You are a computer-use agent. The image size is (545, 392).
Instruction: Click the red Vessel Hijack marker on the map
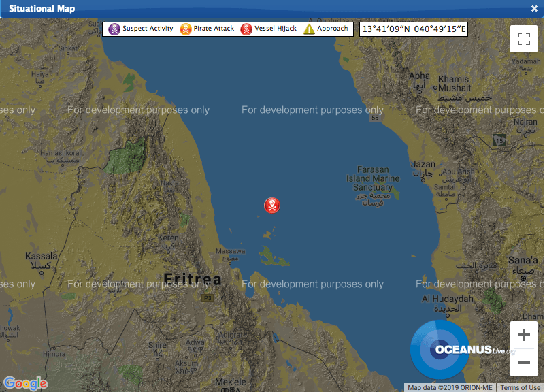coord(271,205)
